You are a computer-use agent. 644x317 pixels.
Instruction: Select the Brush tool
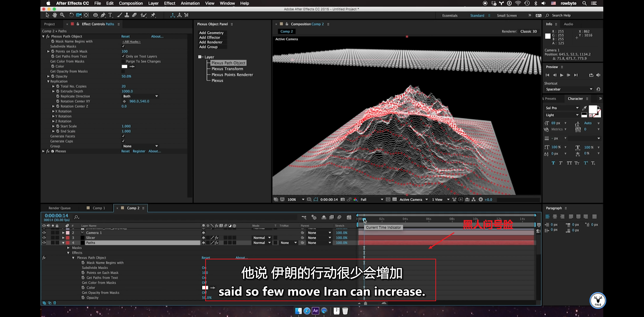[x=119, y=15]
